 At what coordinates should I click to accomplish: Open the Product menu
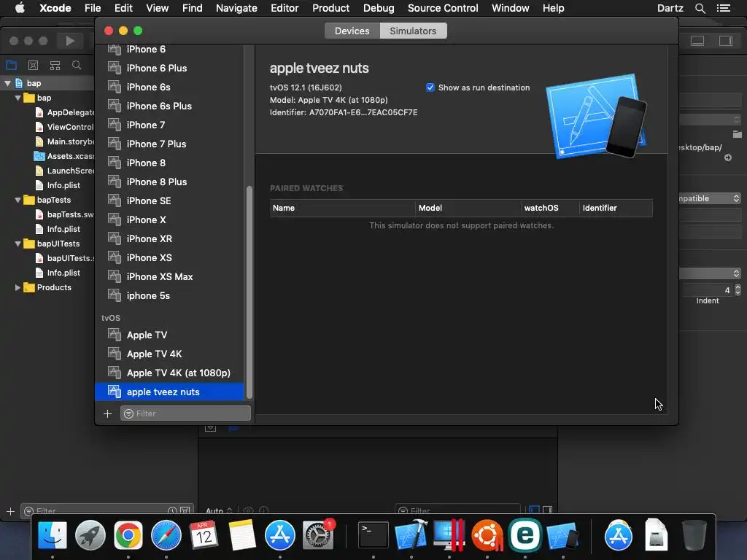click(330, 8)
